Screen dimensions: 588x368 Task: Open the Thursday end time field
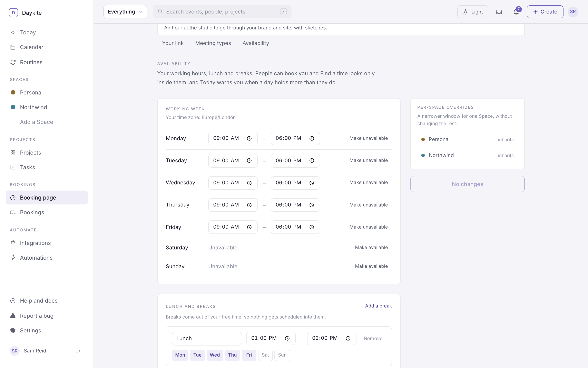(x=295, y=205)
